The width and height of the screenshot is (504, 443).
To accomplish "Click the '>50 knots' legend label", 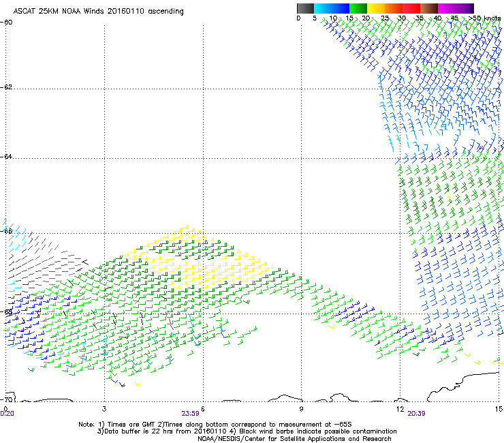I will coord(484,18).
